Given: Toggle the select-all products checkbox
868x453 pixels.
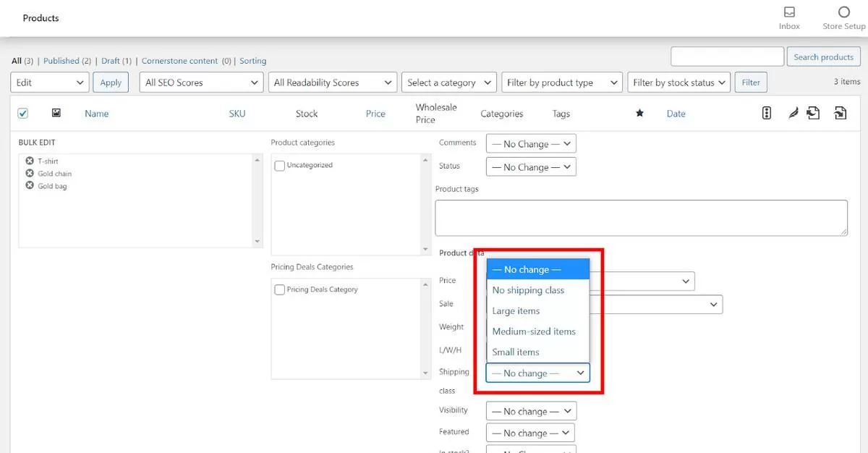Looking at the screenshot, I should tap(22, 114).
